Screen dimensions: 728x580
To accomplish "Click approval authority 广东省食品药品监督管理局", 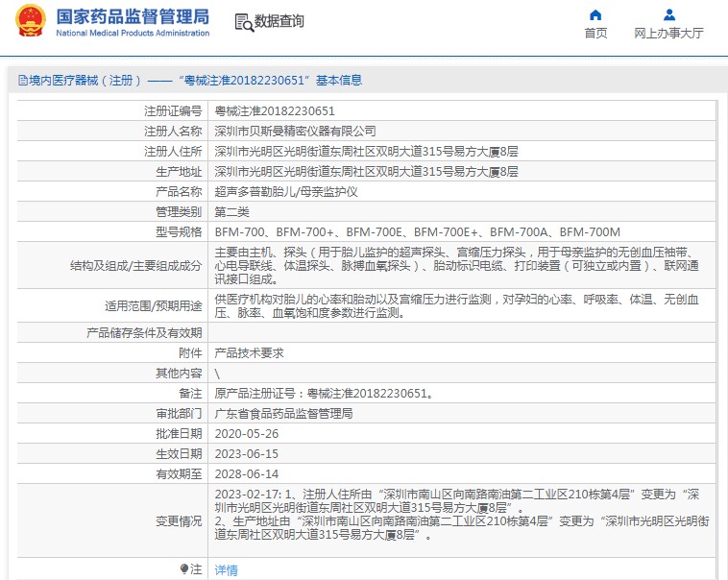I will pos(283,413).
